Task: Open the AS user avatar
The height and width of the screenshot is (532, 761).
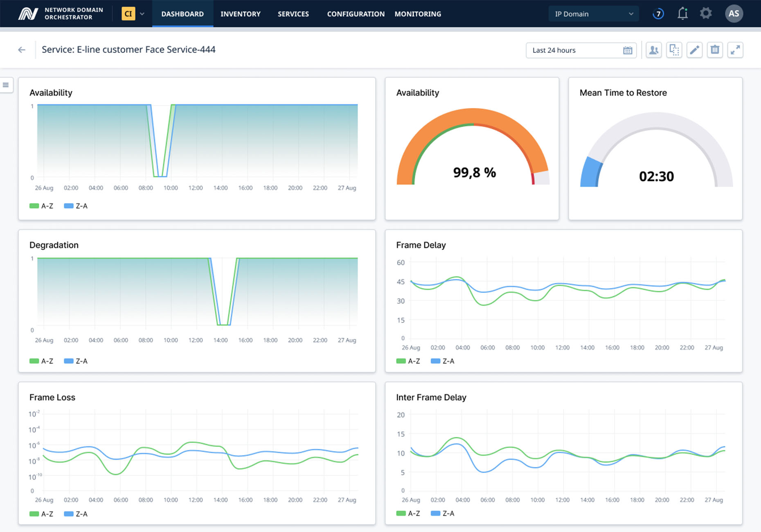Action: pyautogui.click(x=734, y=14)
